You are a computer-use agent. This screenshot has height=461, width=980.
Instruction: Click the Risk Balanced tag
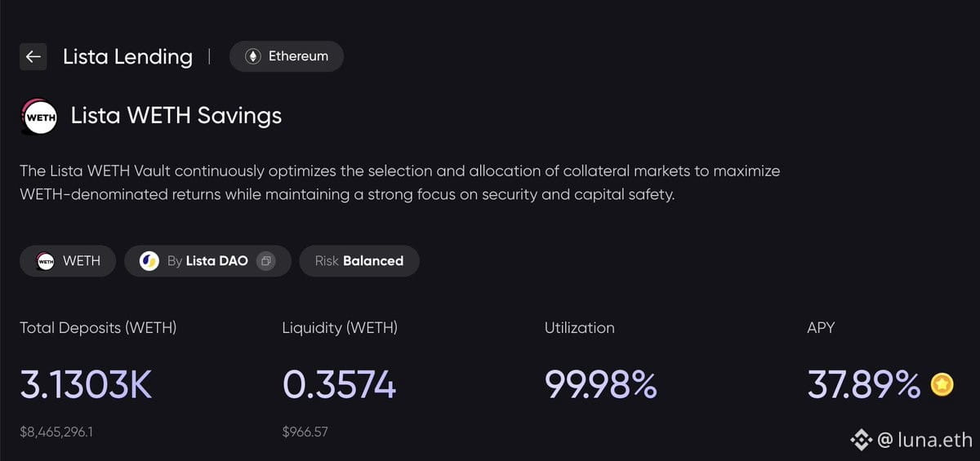(359, 261)
